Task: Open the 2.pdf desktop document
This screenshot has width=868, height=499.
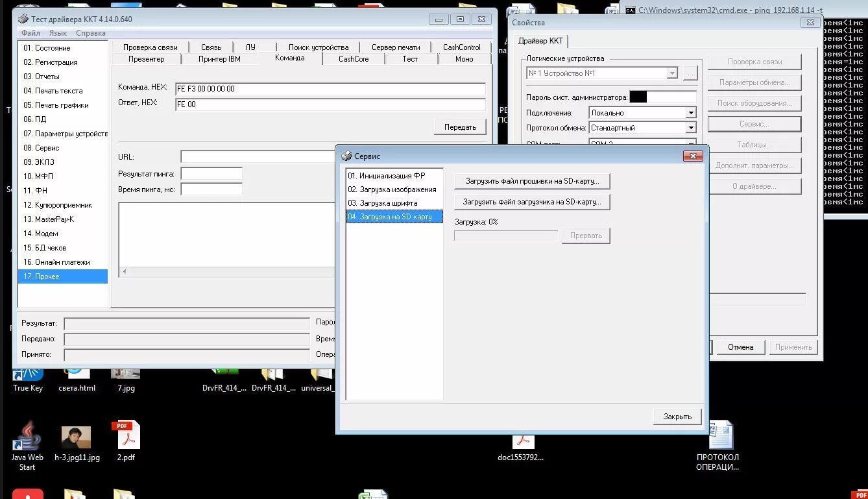Action: [126, 441]
